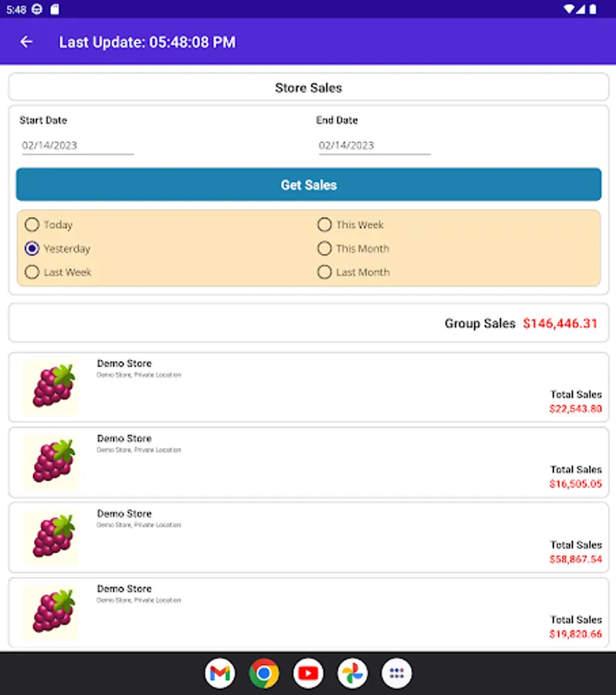Open Google Photos from the dock
This screenshot has width=616, height=695.
pyautogui.click(x=353, y=673)
